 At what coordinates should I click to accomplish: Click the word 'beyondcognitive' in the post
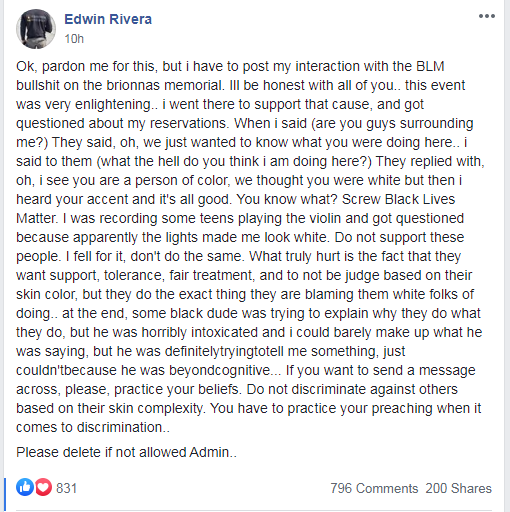point(220,371)
